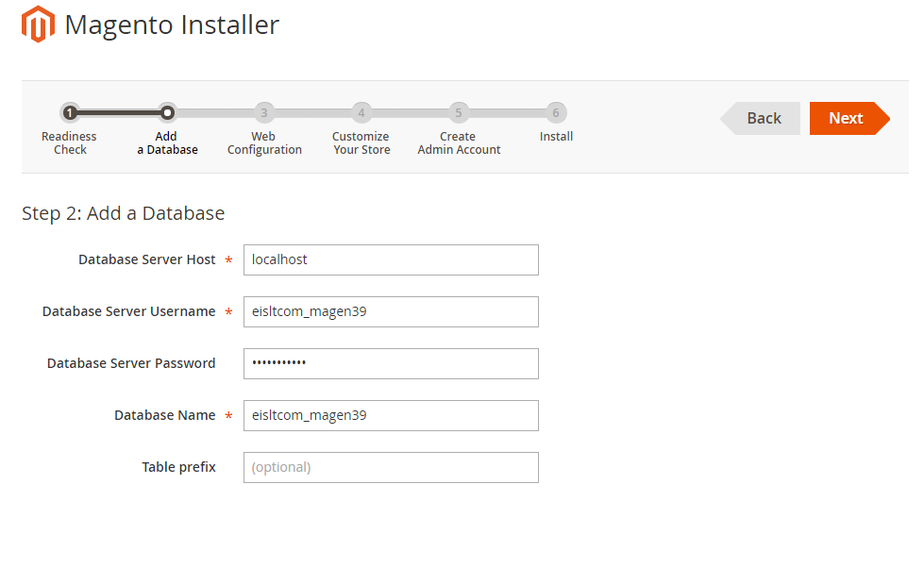Focus the Database Server Username field
Screen dimensions: 924x568
coord(391,311)
